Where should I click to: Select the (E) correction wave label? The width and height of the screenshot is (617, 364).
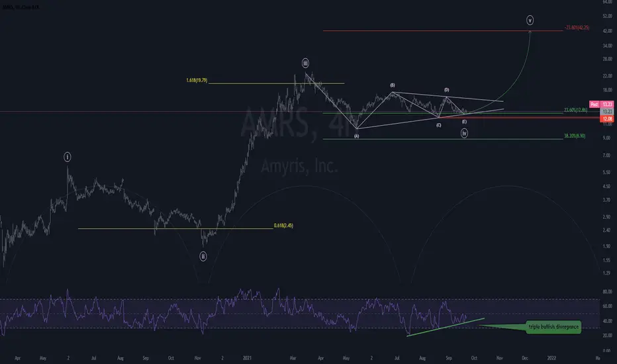pos(464,122)
